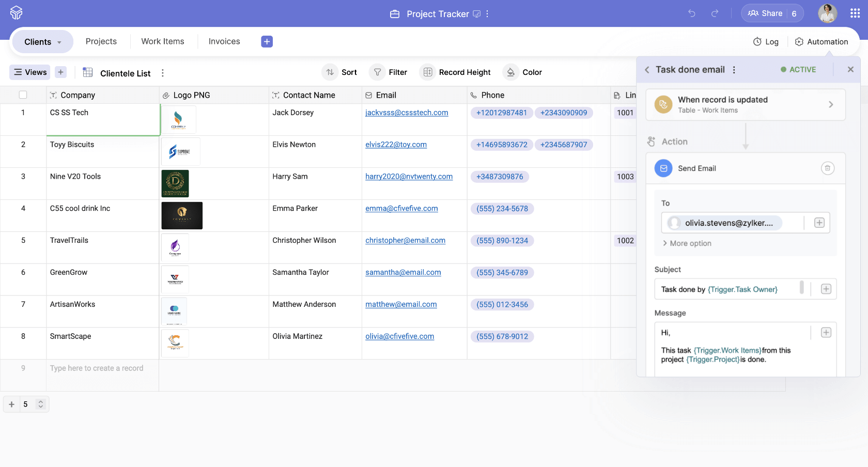Switch to the Invoices tab
The image size is (868, 467).
[x=224, y=41]
